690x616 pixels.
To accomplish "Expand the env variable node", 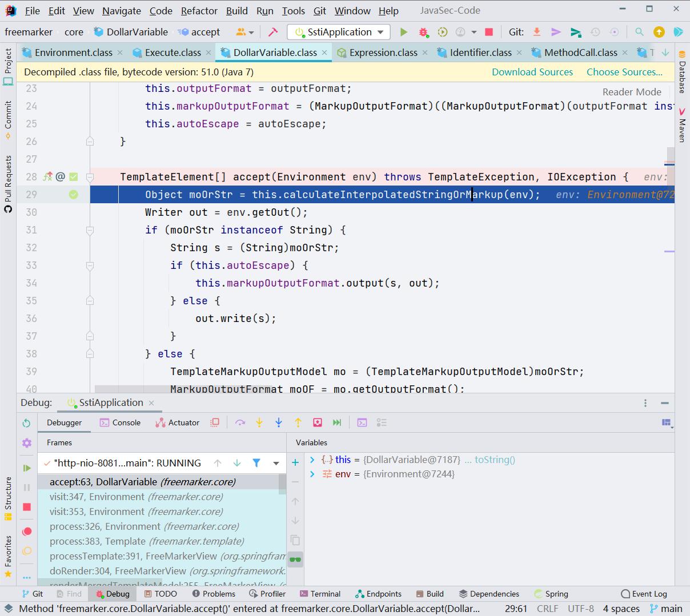I will tap(312, 474).
